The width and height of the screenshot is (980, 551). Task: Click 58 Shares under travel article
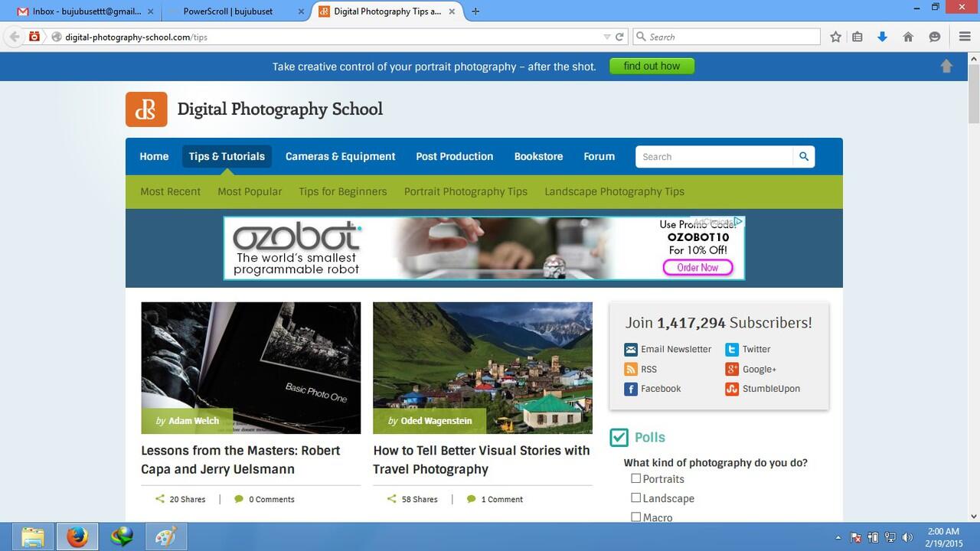(x=412, y=499)
